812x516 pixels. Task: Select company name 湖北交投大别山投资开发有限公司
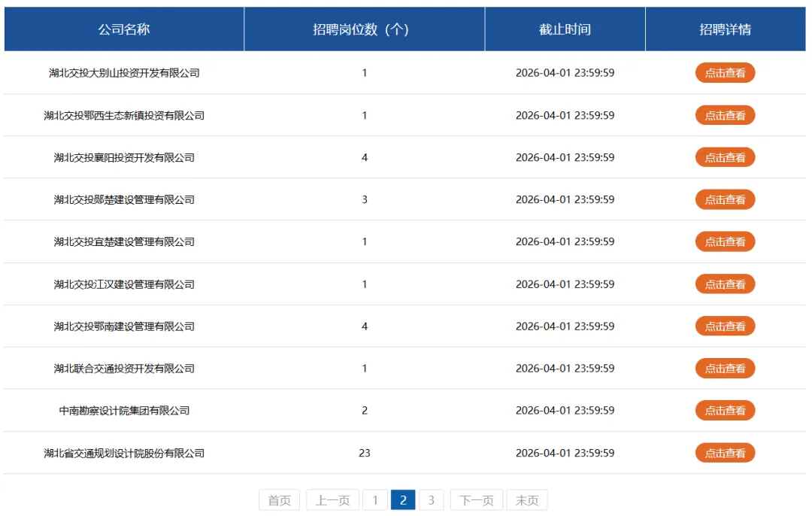click(124, 73)
